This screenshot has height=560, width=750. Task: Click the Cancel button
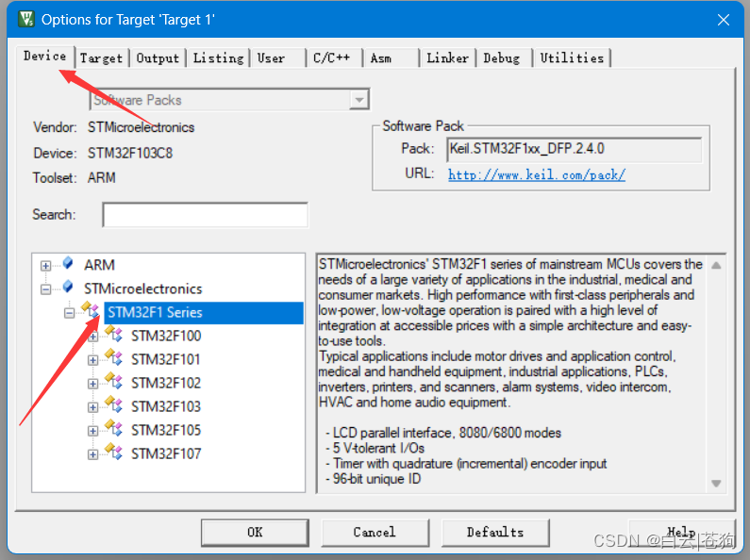[375, 533]
